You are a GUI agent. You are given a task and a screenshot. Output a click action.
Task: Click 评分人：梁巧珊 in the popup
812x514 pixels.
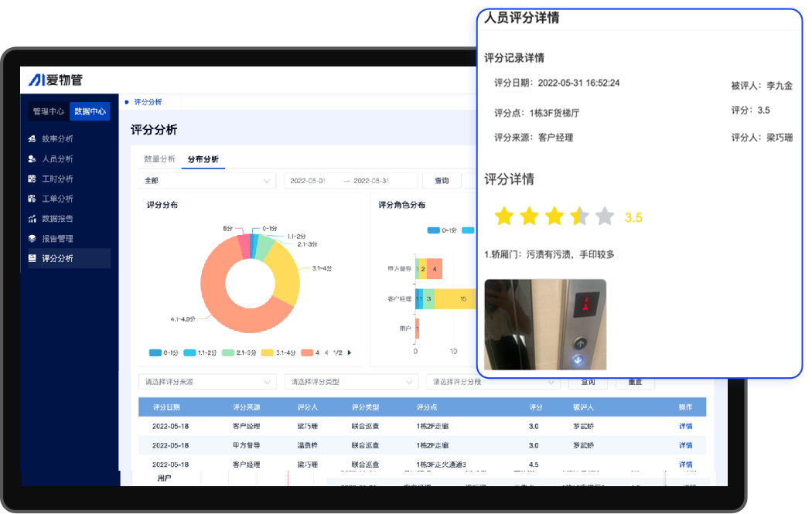point(762,137)
